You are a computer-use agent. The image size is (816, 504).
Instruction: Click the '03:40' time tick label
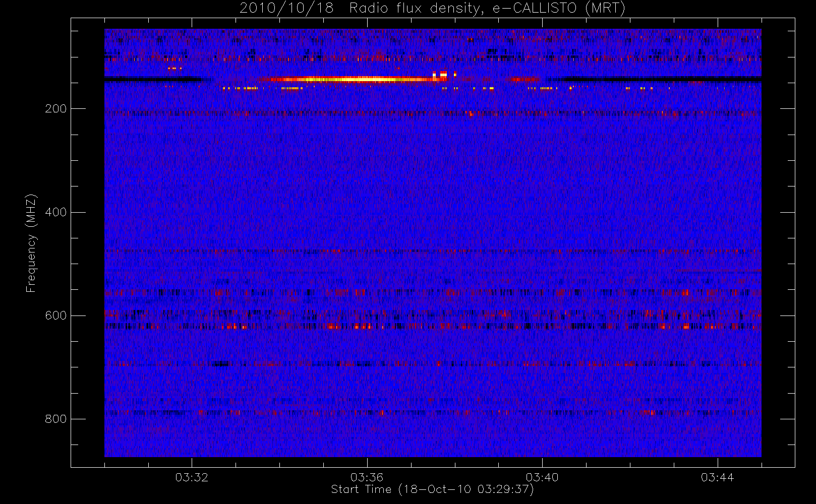coord(542,477)
